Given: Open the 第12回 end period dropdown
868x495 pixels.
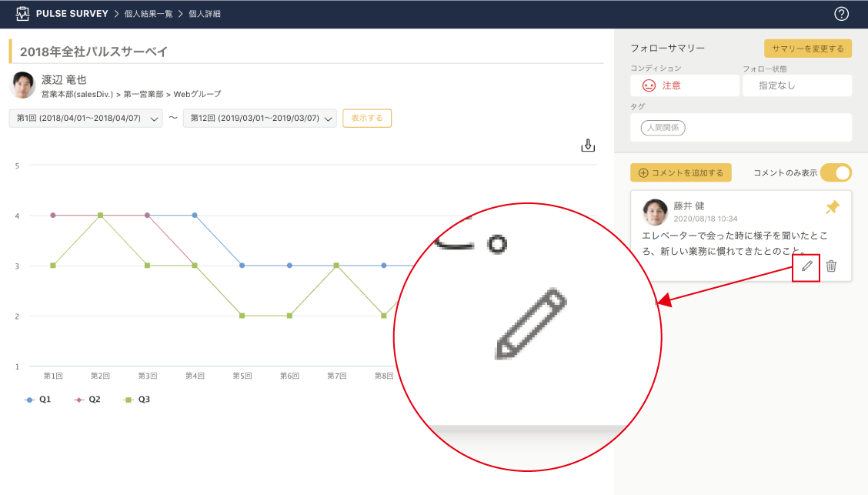Looking at the screenshot, I should (x=259, y=119).
